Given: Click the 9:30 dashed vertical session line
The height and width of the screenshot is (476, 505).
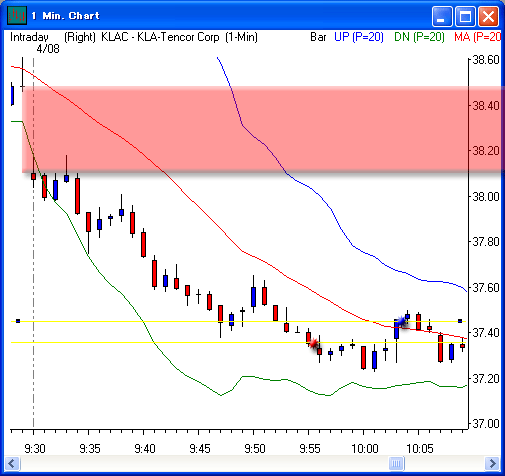Looking at the screenshot, I should pos(33,243).
